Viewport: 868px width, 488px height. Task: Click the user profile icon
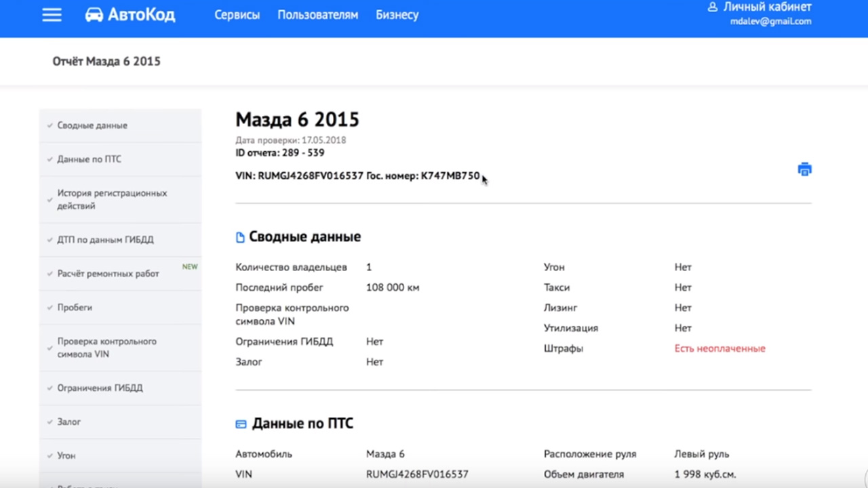[x=712, y=7]
